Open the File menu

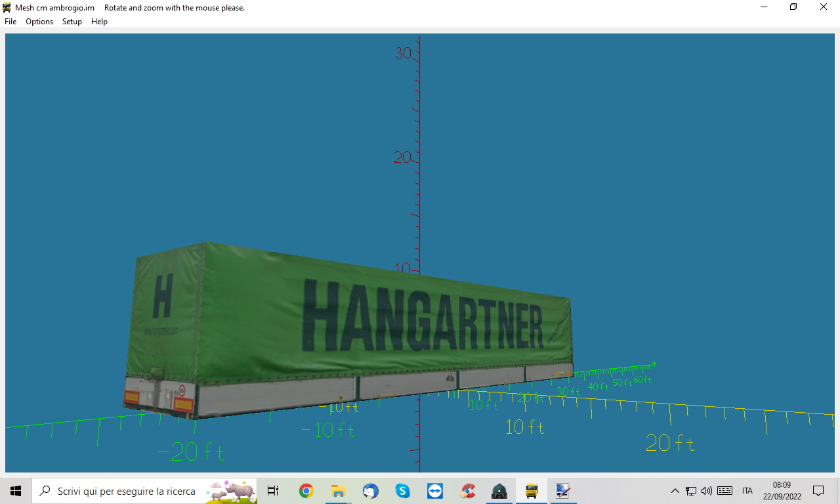click(10, 22)
